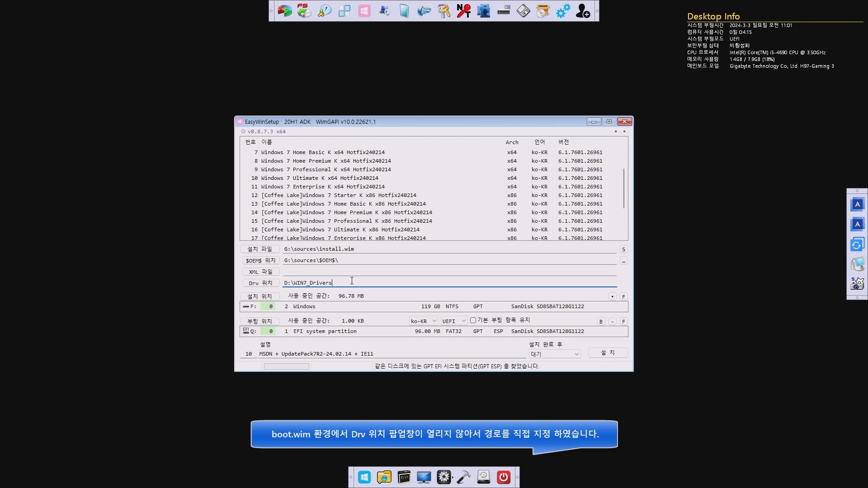This screenshot has width=868, height=488.
Task: Open the computer transfer icon in side dock
Action: [857, 264]
